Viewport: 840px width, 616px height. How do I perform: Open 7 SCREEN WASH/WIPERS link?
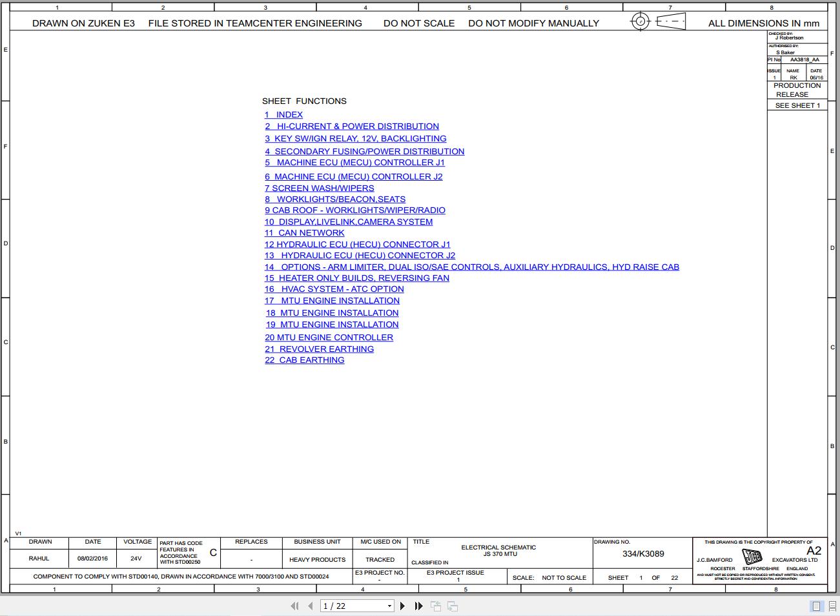(x=319, y=188)
